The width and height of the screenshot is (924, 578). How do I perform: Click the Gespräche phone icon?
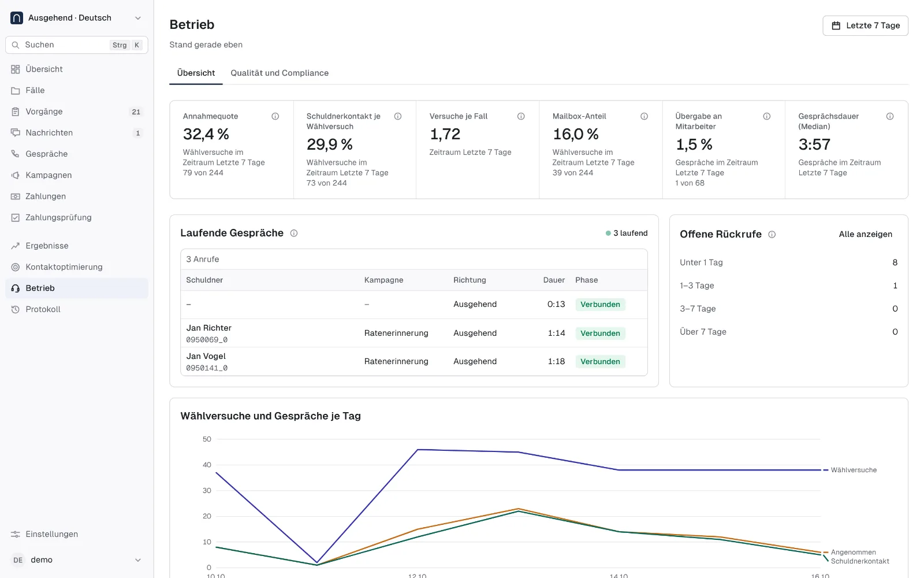pos(16,154)
